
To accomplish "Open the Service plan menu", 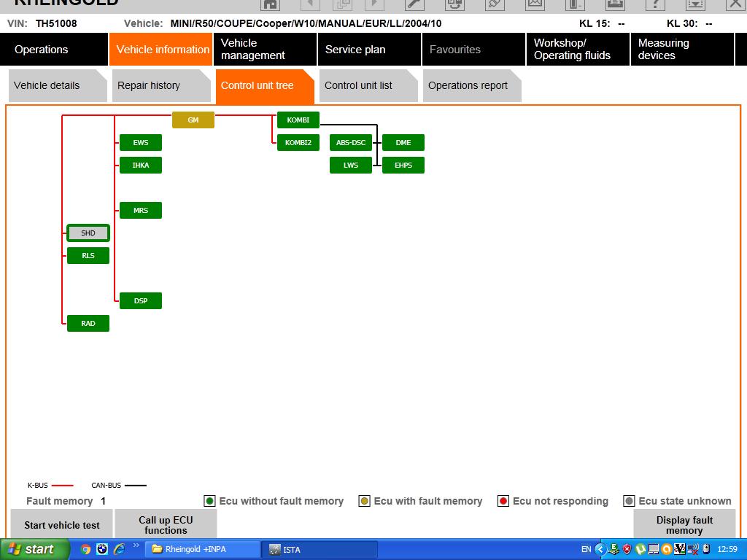I will pos(369,50).
